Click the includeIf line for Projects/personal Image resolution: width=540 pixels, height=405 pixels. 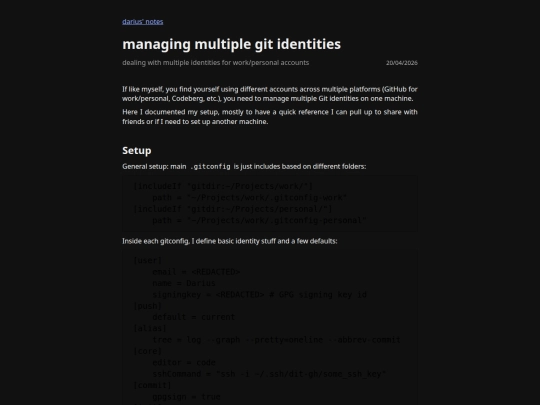233,209
